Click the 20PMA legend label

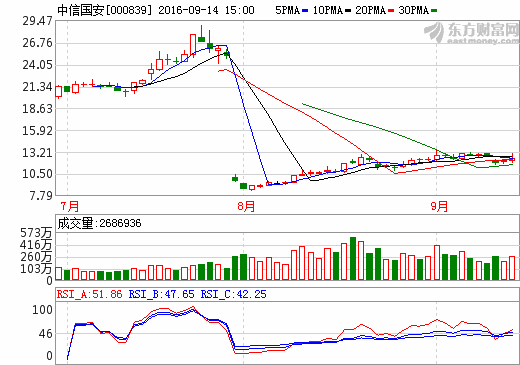point(370,10)
